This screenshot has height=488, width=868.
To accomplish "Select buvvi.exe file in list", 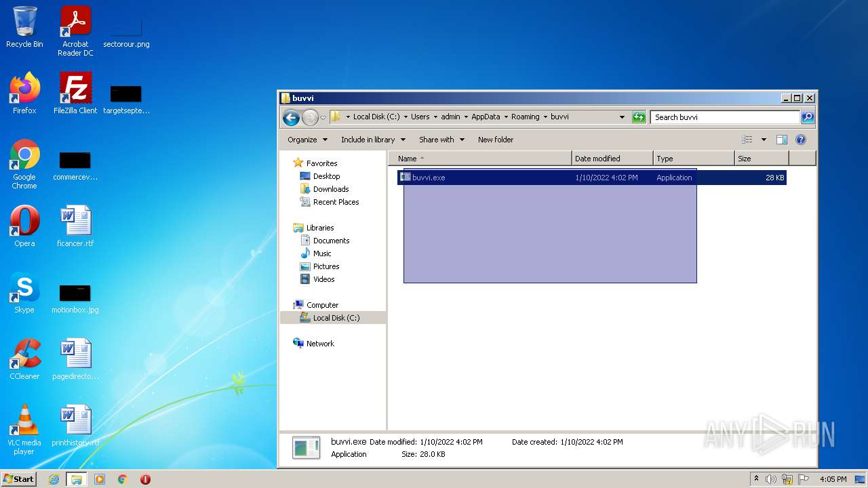I will tap(591, 178).
